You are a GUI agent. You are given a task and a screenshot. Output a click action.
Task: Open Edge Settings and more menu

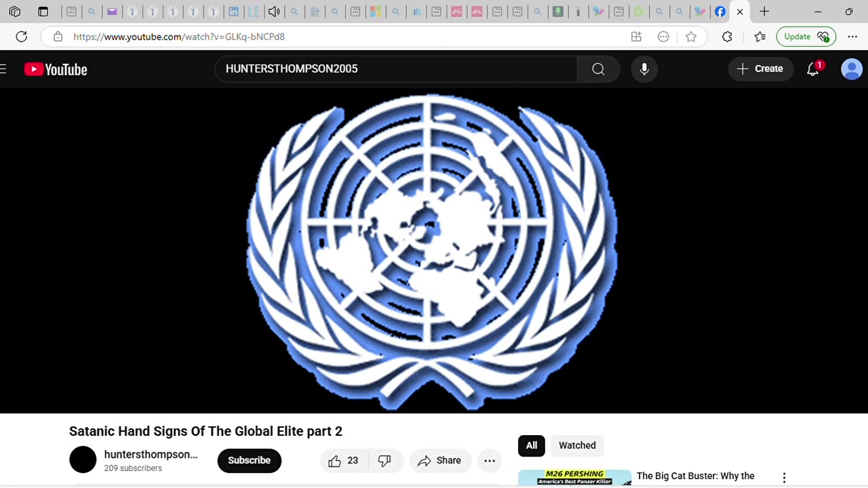tap(852, 37)
